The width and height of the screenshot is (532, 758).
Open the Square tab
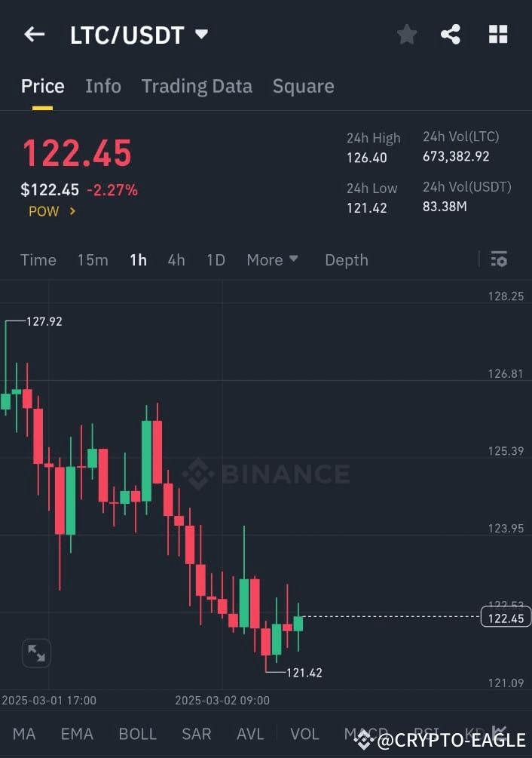click(x=303, y=86)
